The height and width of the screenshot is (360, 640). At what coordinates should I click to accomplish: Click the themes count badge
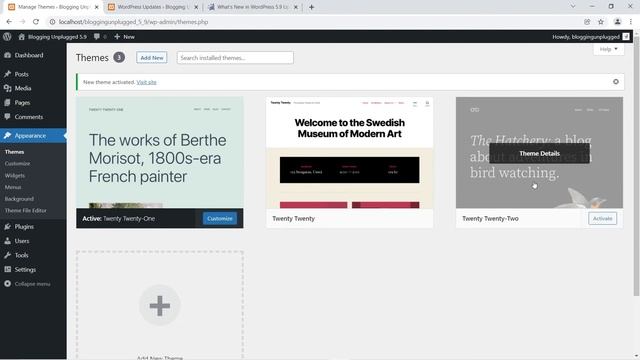119,58
